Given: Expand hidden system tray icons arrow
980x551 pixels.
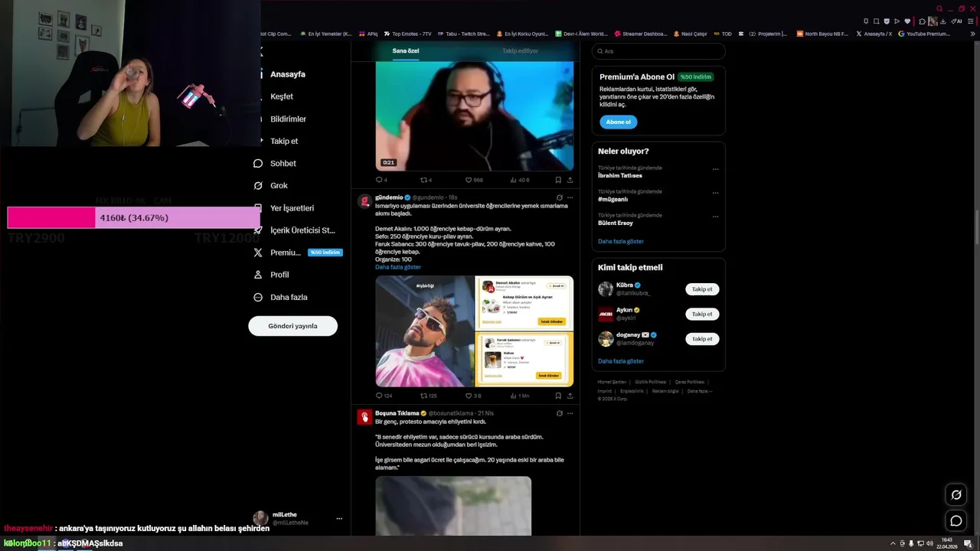Looking at the screenshot, I should (893, 543).
